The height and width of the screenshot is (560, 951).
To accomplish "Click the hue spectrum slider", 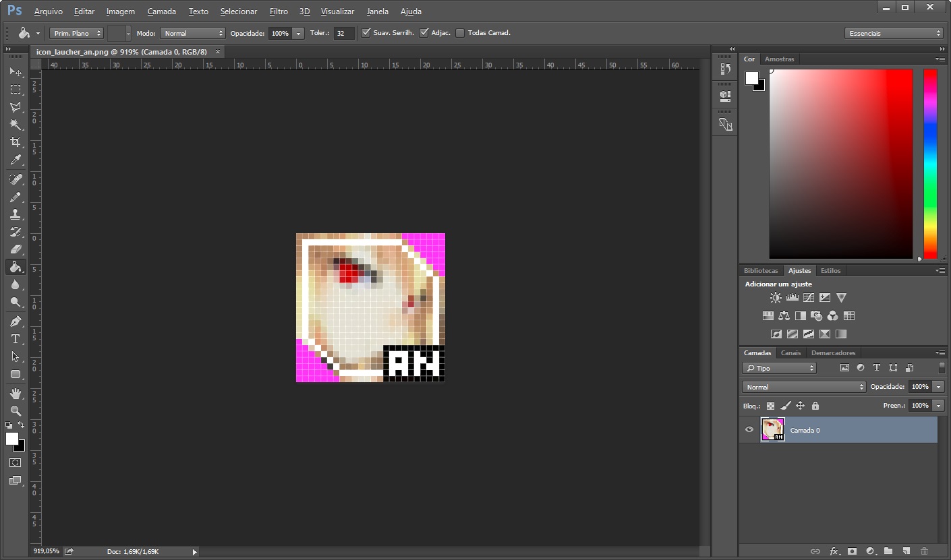I will pos(930,164).
